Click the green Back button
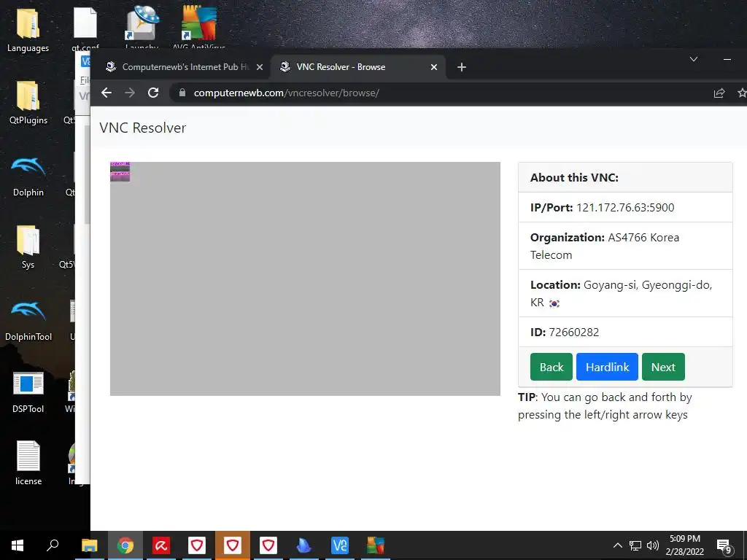The height and width of the screenshot is (560, 747). pyautogui.click(x=551, y=367)
